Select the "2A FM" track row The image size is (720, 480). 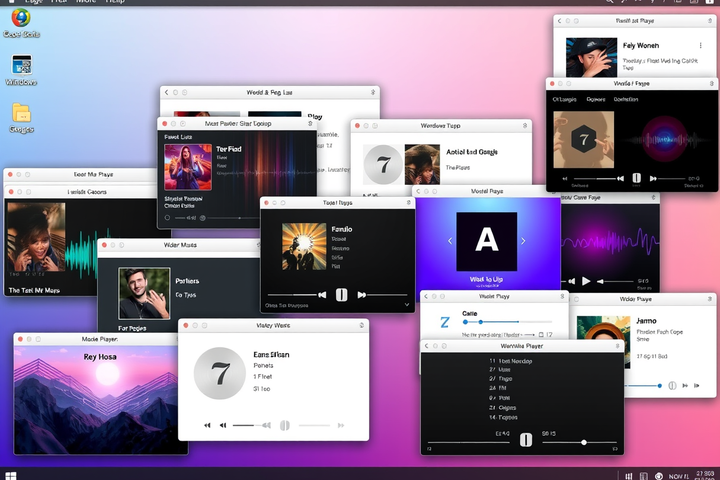coord(498,388)
